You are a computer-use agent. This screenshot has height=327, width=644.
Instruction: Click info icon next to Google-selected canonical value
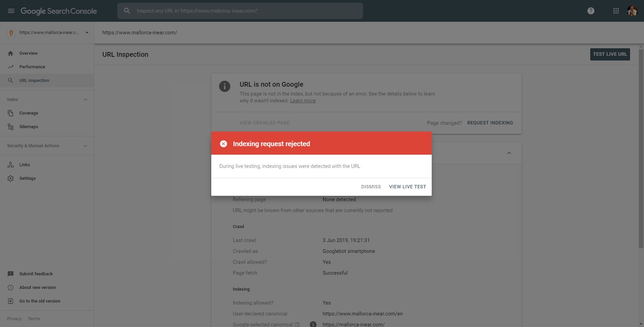(x=313, y=324)
